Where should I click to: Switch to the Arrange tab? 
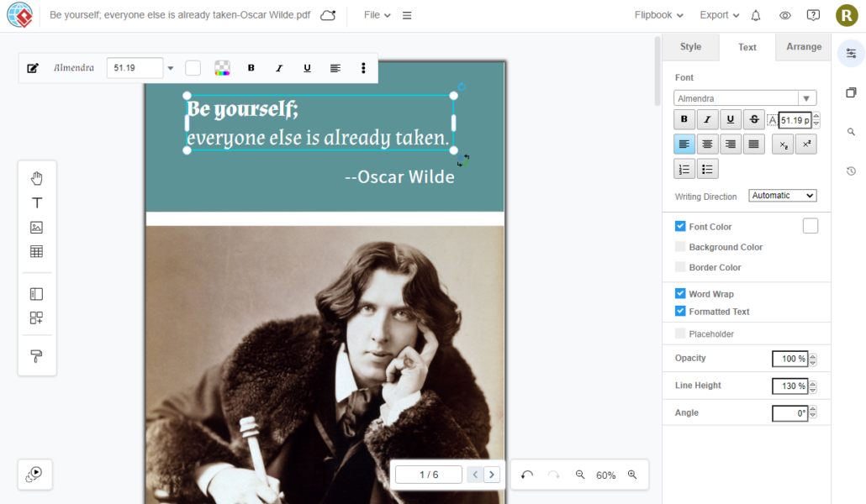pos(803,47)
